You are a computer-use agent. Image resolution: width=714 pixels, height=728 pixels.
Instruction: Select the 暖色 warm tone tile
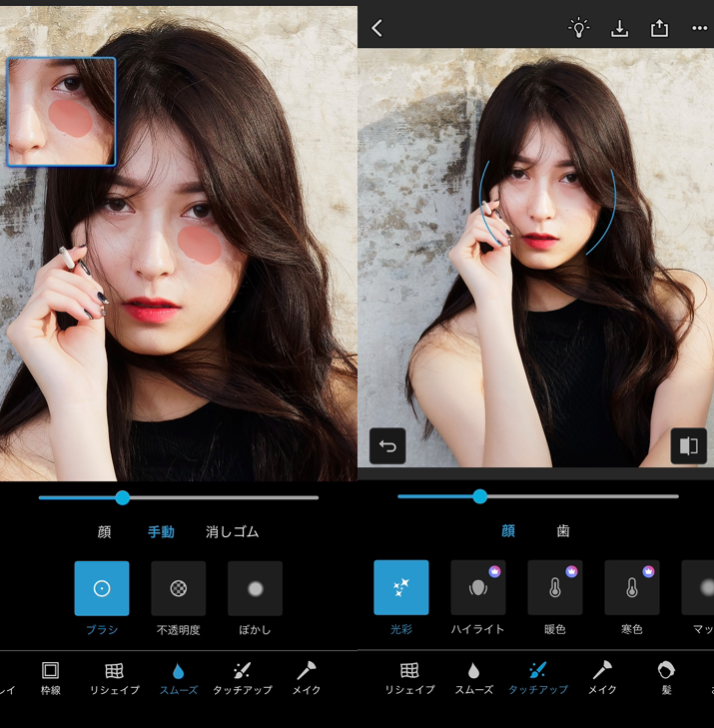[555, 587]
